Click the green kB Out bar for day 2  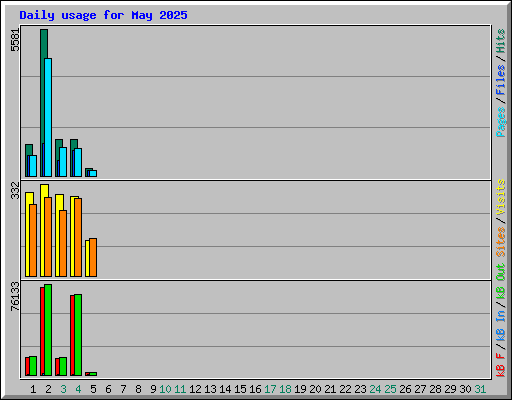click(x=48, y=330)
